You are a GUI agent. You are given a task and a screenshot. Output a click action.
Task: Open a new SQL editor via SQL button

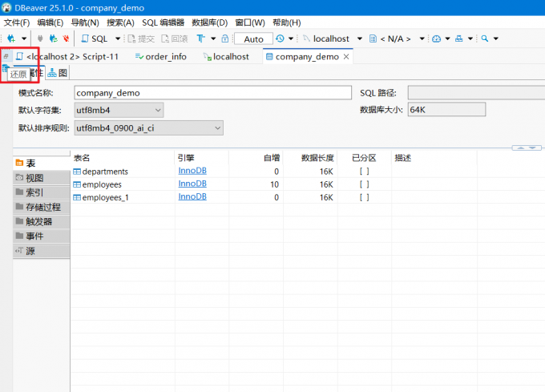click(x=95, y=38)
